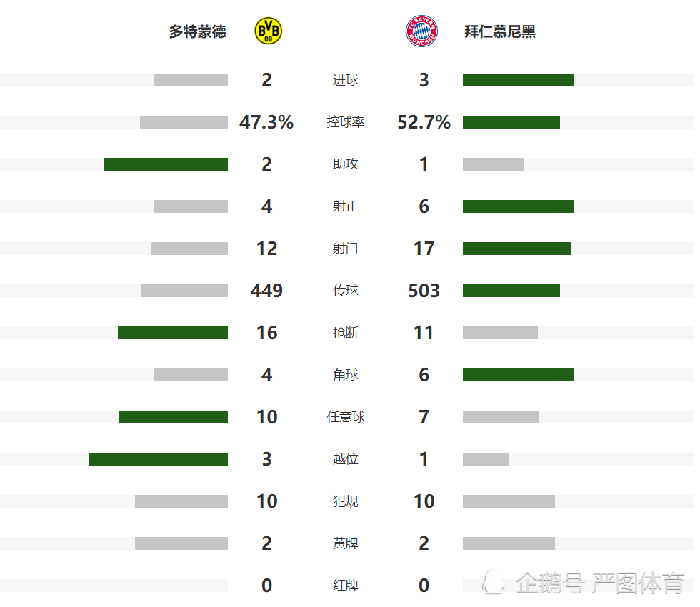Click the Borussia Dortmund BVB logo
700x607 pixels.
268,31
